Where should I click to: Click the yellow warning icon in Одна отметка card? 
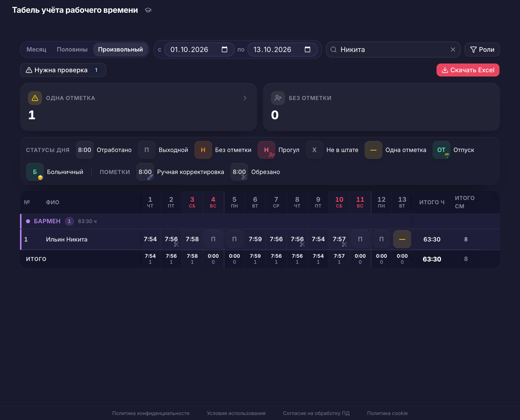tap(35, 98)
